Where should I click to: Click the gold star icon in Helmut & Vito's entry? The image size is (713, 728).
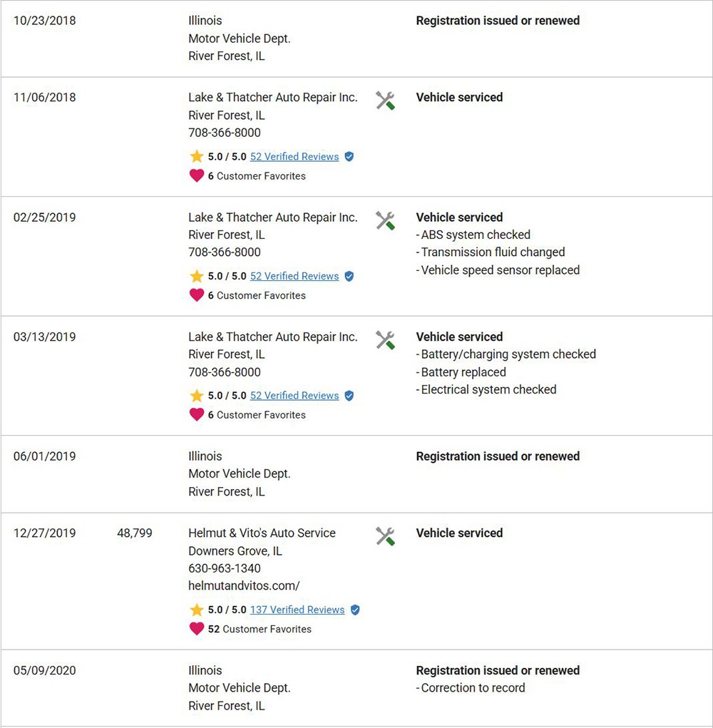click(197, 609)
